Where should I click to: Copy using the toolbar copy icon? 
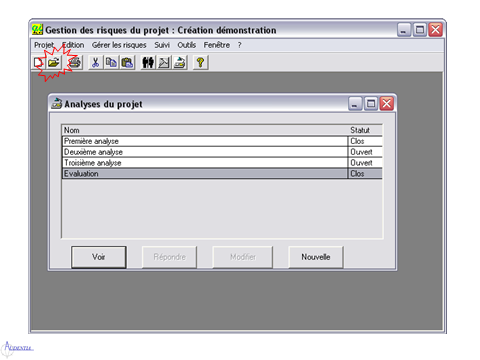[111, 62]
